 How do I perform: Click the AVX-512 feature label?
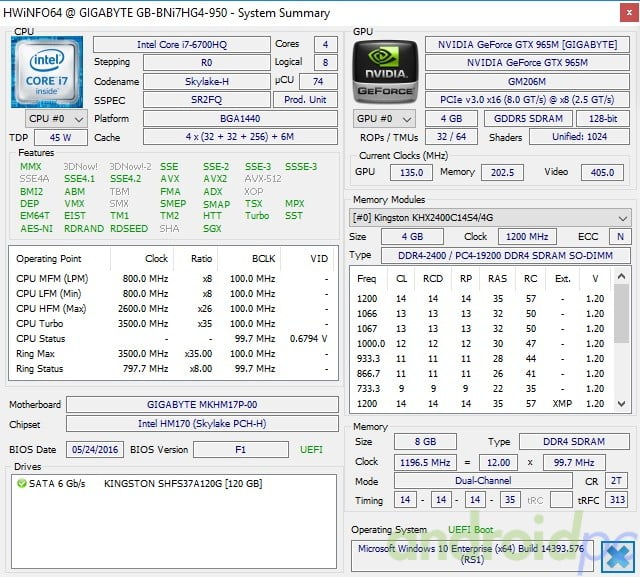pyautogui.click(x=263, y=179)
